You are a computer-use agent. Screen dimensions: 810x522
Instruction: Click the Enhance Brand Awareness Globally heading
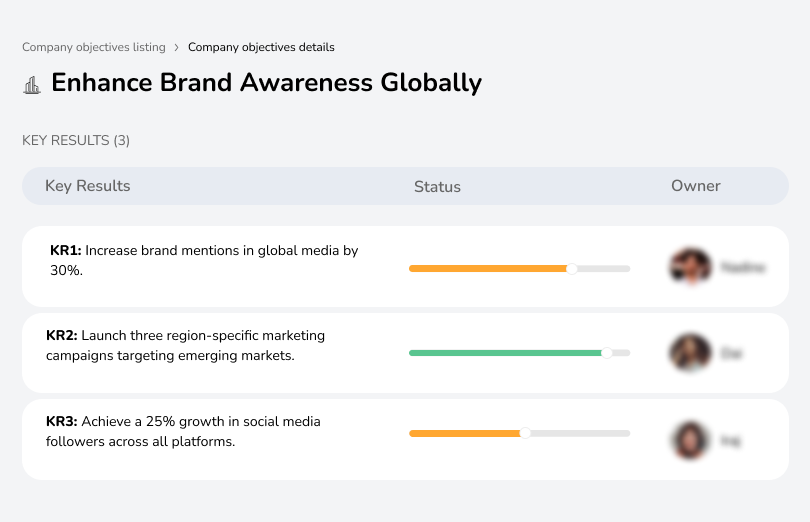[267, 83]
